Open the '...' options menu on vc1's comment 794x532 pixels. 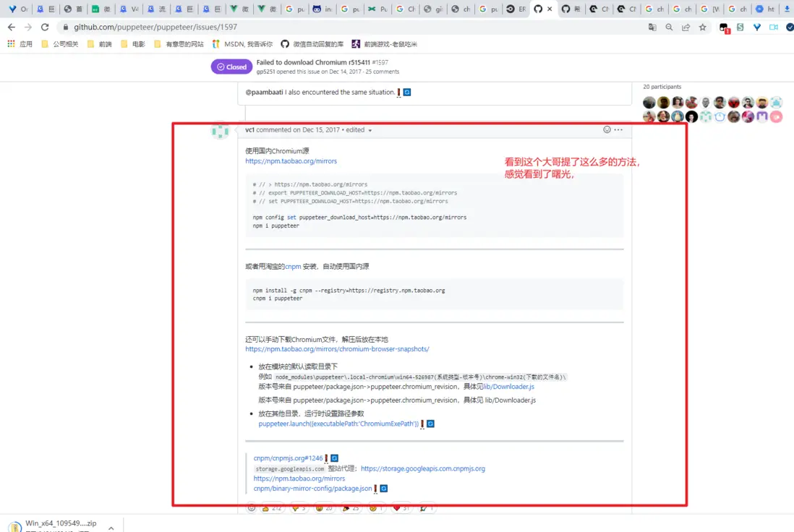point(618,129)
